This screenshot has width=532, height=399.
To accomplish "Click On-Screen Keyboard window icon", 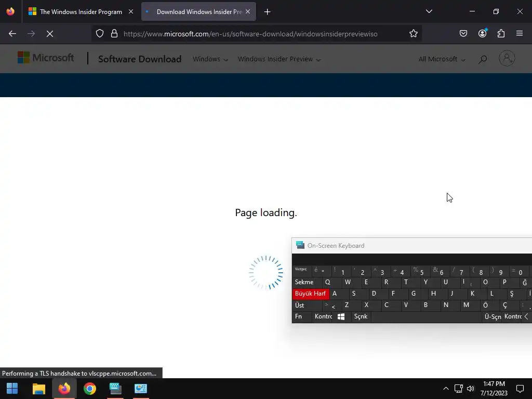I will tap(300, 245).
